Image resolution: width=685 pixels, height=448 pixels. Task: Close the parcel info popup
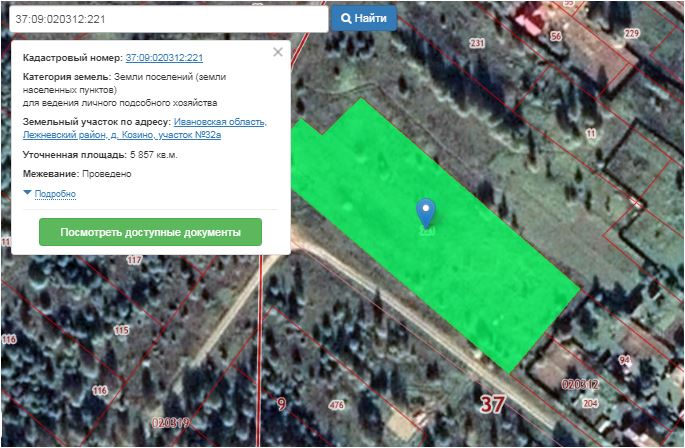[x=278, y=52]
